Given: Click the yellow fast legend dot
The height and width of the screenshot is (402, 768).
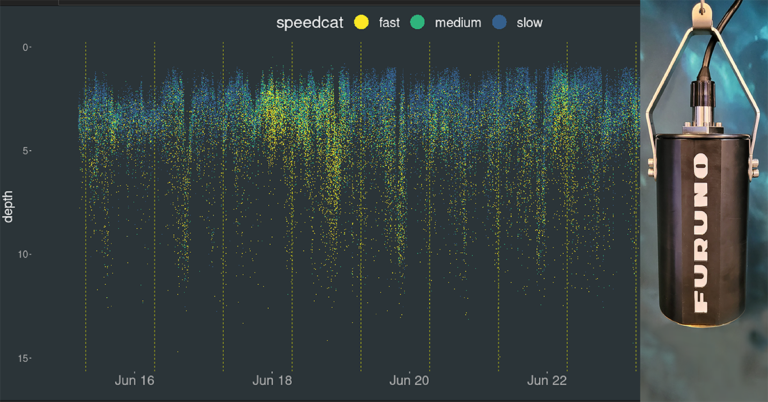Looking at the screenshot, I should pyautogui.click(x=361, y=21).
